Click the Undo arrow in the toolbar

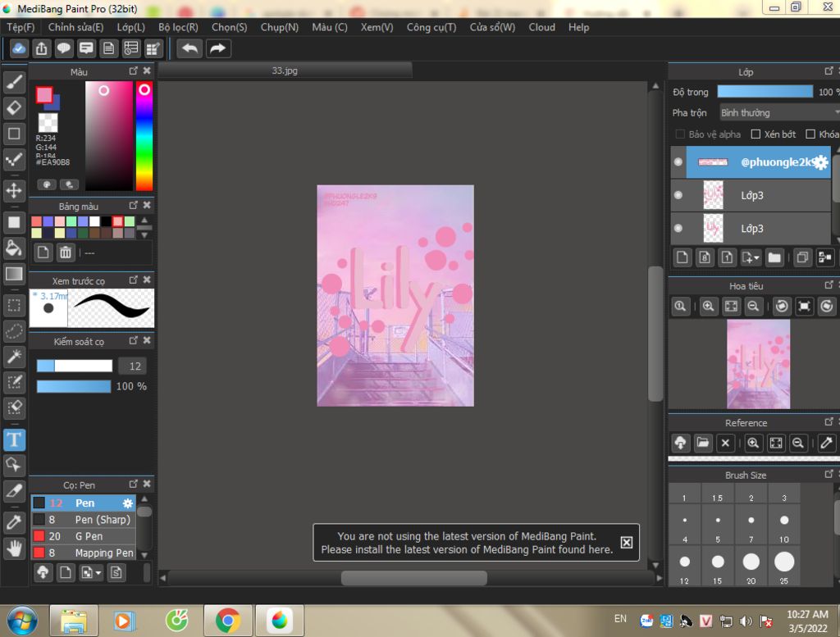point(189,48)
